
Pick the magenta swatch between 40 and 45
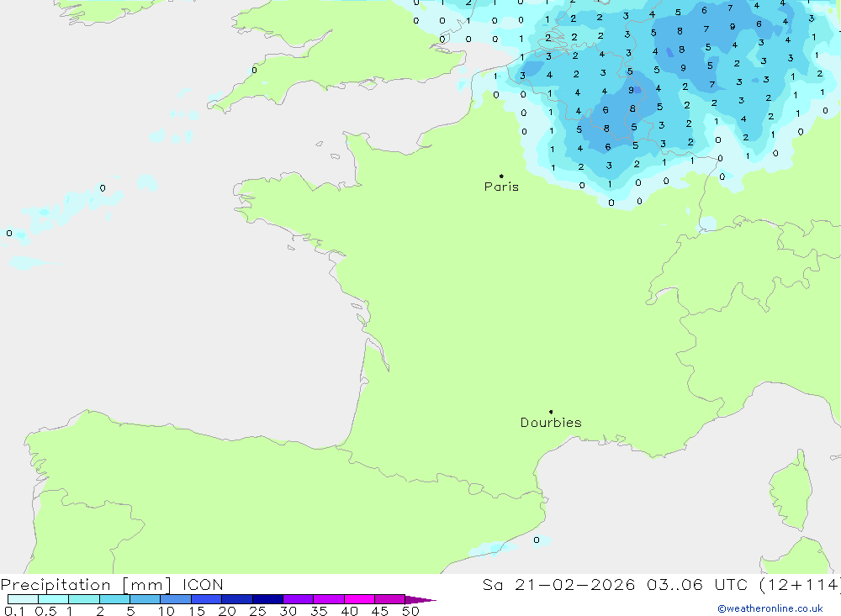[359, 599]
